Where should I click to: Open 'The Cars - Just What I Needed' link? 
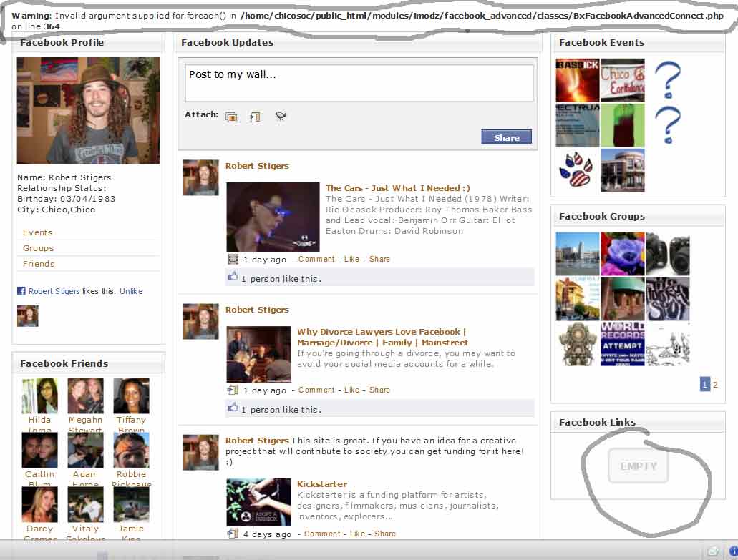coord(397,188)
